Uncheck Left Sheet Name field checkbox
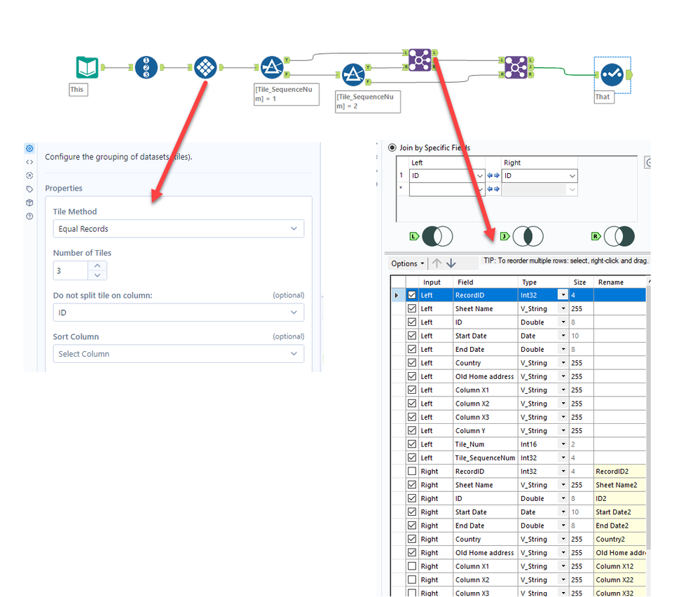Viewport: 700px width, 597px height. click(x=412, y=308)
